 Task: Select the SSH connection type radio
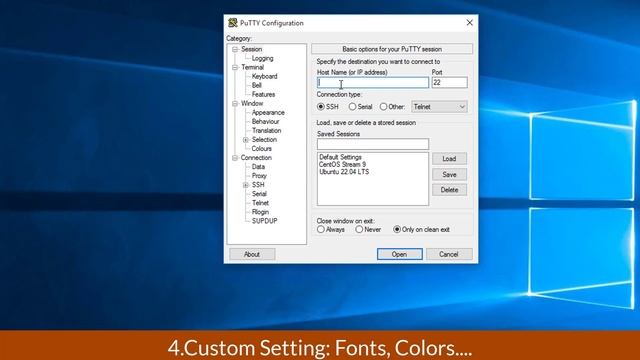[321, 107]
